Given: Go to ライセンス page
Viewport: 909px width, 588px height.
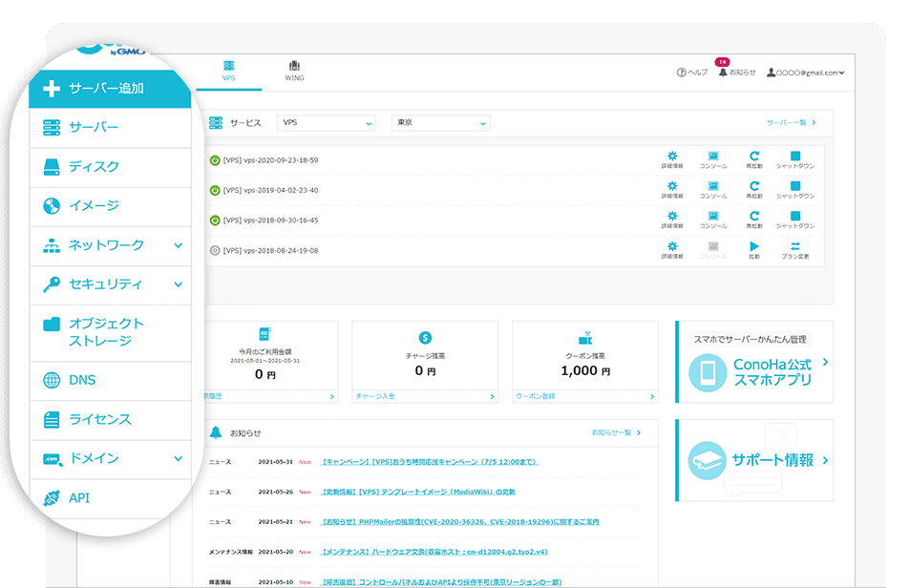Looking at the screenshot, I should pyautogui.click(x=99, y=420).
